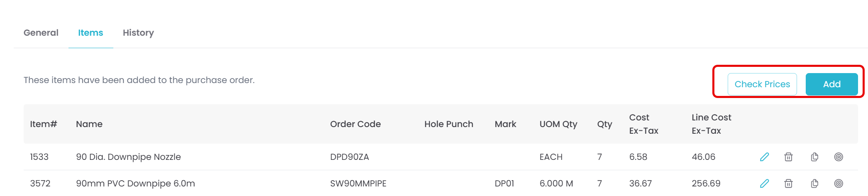The width and height of the screenshot is (868, 196).
Task: Select the DPD90ZA order code cell
Action: 350,157
